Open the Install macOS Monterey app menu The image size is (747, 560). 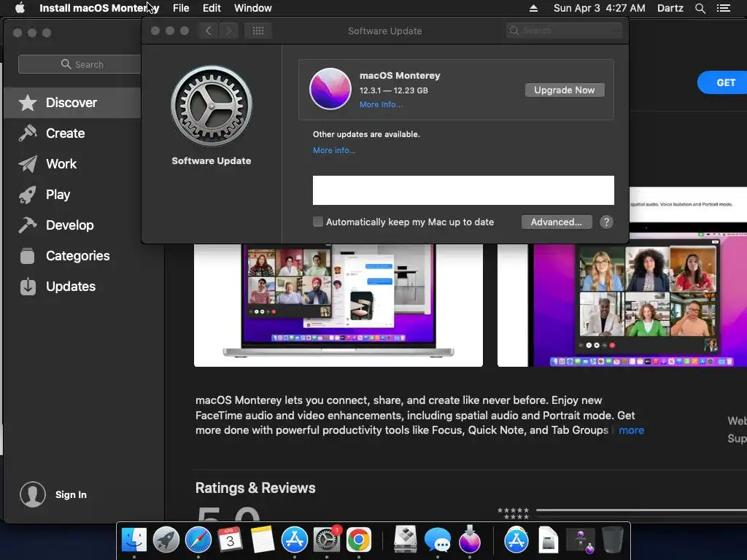[99, 8]
